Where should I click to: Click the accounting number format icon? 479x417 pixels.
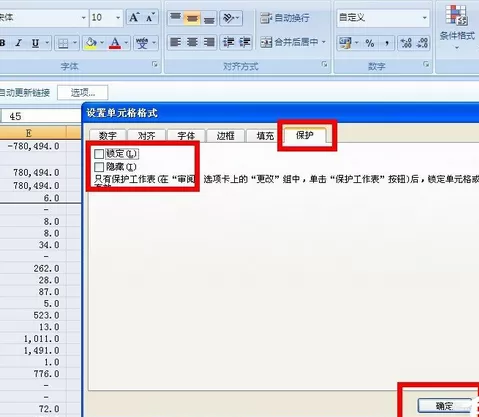pyautogui.click(x=345, y=43)
